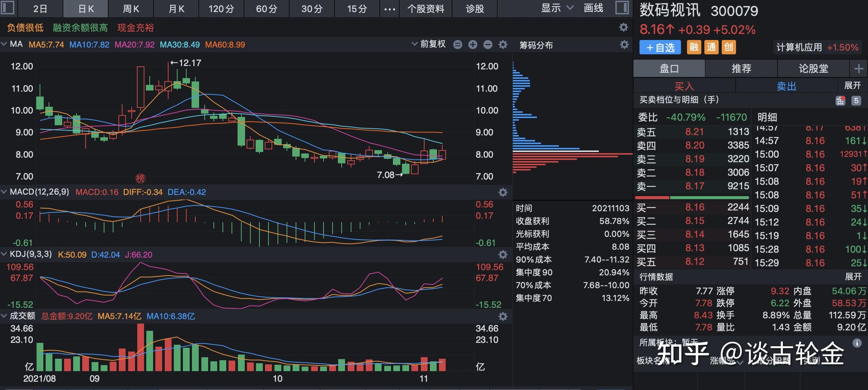Viewport: 868px width, 390px height.
Task: Click the 7.08 low price marker
Action: (390, 175)
